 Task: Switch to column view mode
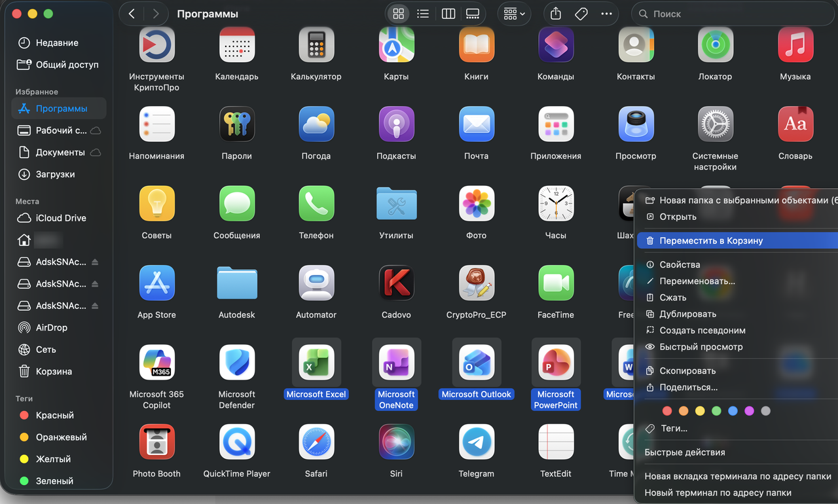tap(448, 14)
